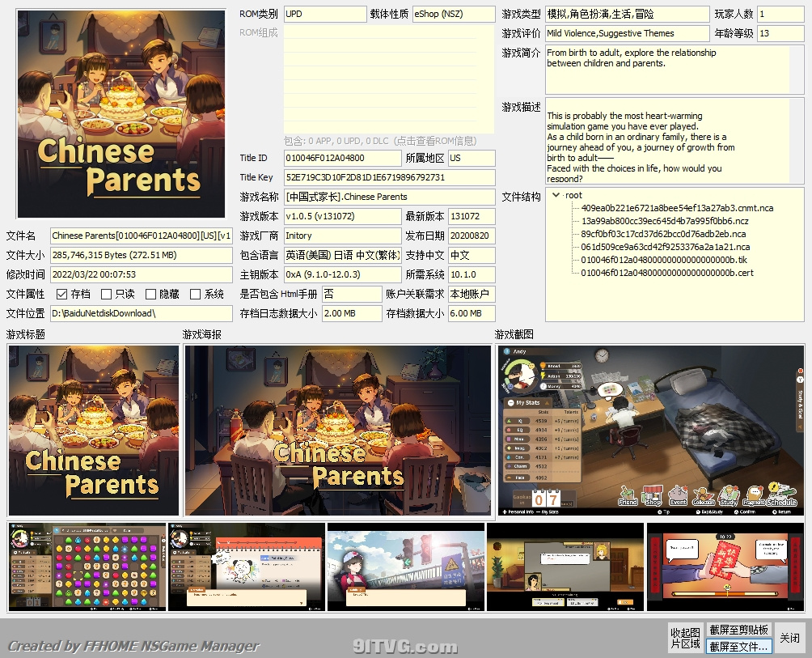
Task: Click the 关闭 (close) button
Action: click(789, 639)
